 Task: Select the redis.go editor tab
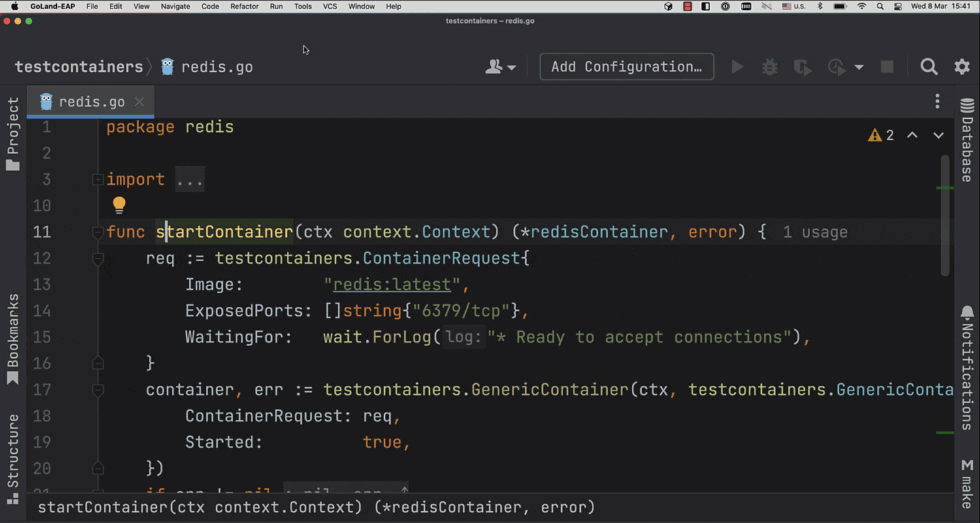coord(91,102)
